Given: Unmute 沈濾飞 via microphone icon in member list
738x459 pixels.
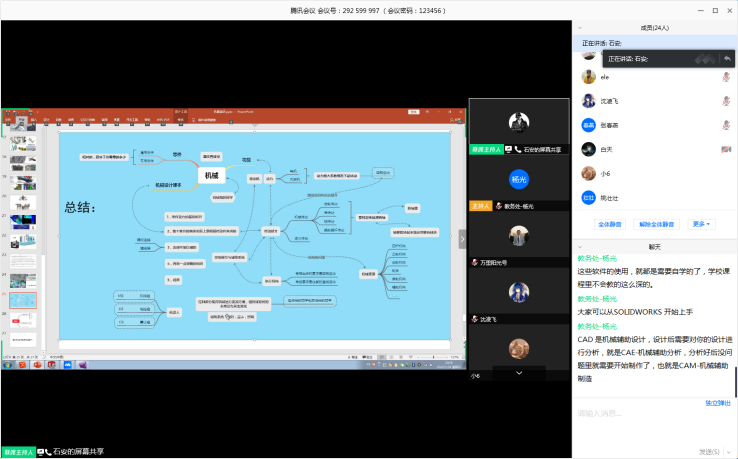Looking at the screenshot, I should (725, 101).
